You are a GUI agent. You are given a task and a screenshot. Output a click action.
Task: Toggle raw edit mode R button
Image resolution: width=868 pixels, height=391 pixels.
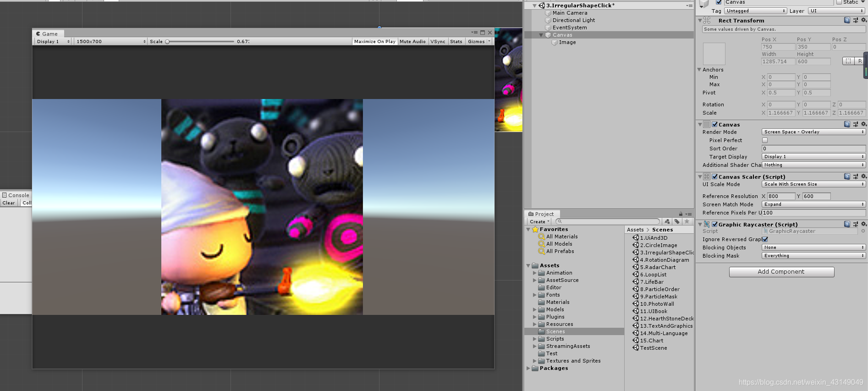pyautogui.click(x=860, y=61)
